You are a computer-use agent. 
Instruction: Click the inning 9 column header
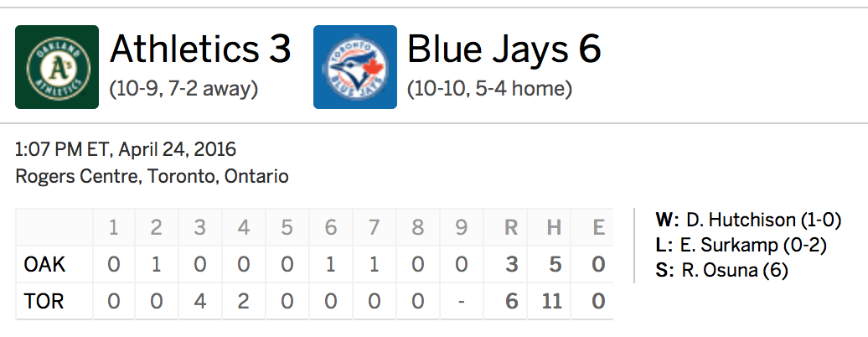click(462, 228)
